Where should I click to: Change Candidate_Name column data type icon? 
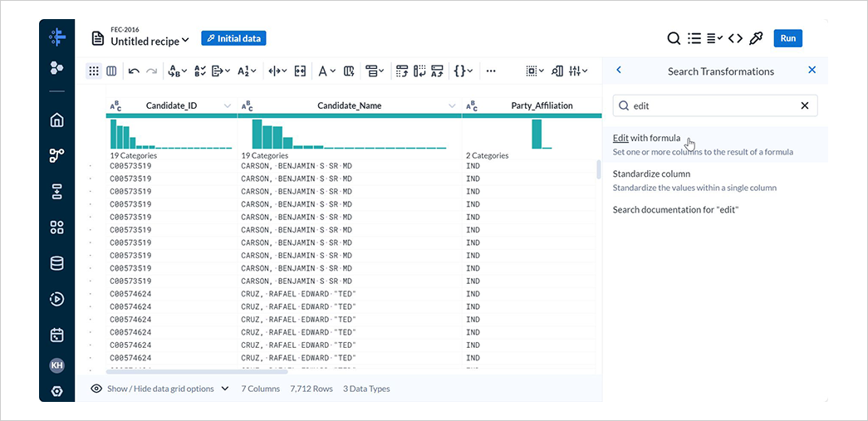(247, 105)
